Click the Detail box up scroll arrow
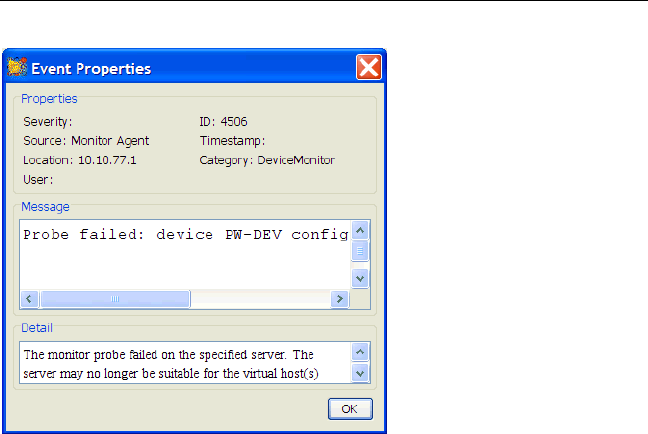 (x=361, y=352)
